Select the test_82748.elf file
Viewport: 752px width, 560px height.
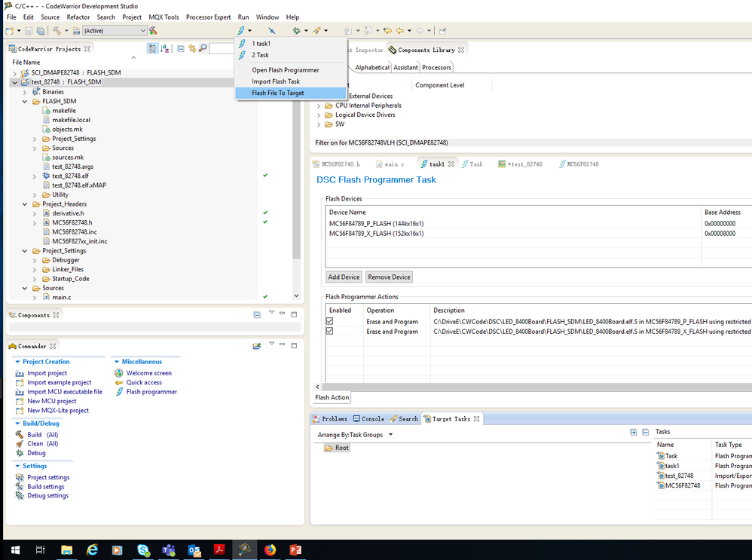[70, 176]
